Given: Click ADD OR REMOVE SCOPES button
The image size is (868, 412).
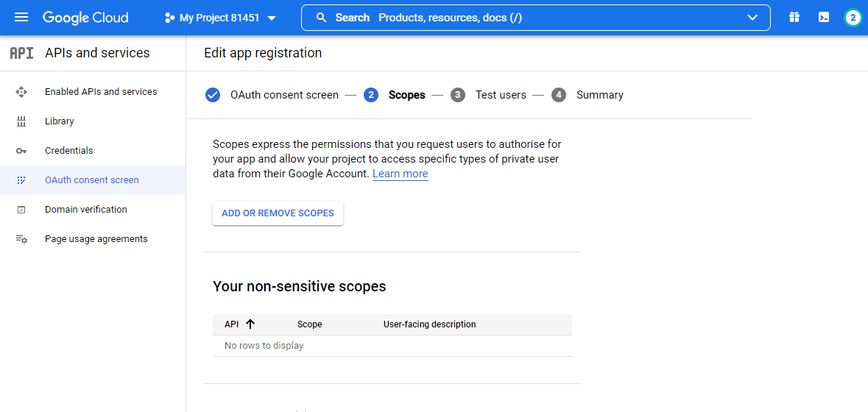Looking at the screenshot, I should coord(278,213).
